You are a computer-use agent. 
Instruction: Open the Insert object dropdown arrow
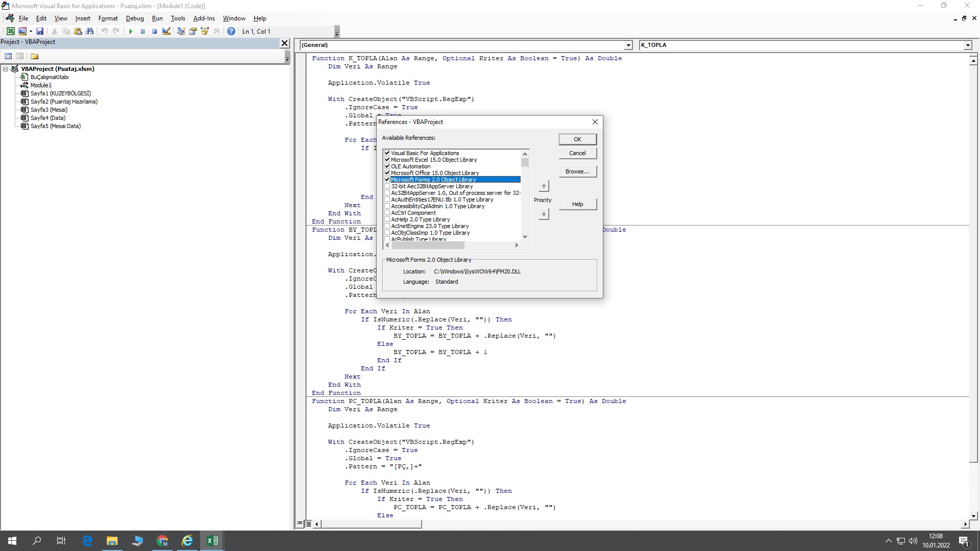[x=31, y=31]
